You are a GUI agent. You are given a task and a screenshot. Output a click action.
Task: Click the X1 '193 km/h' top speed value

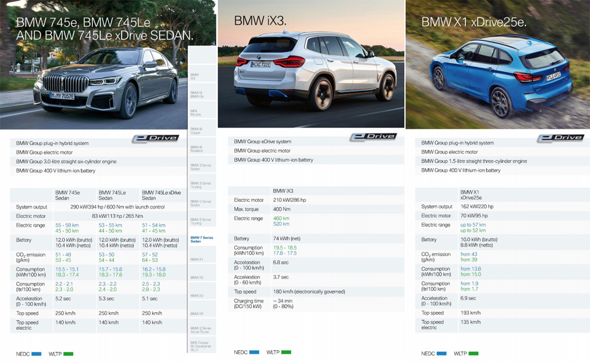[470, 313]
